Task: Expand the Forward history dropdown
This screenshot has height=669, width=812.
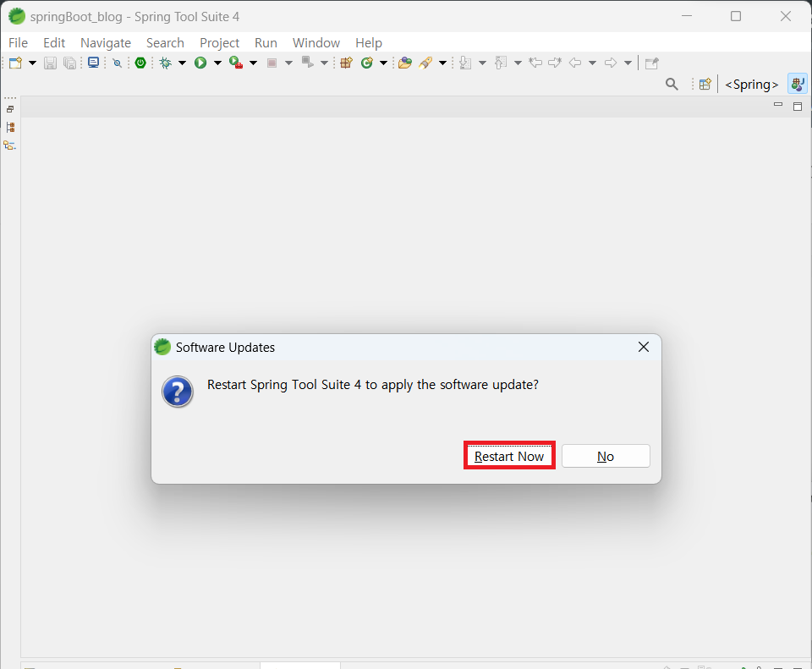Action: tap(628, 63)
